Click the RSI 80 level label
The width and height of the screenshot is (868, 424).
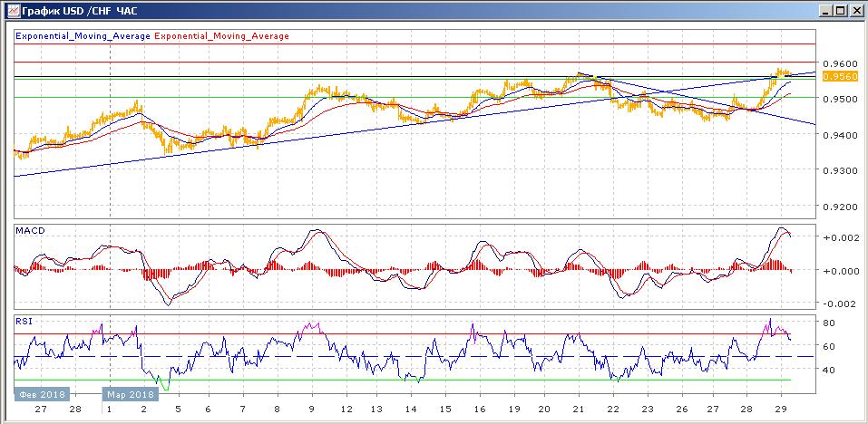(x=829, y=323)
